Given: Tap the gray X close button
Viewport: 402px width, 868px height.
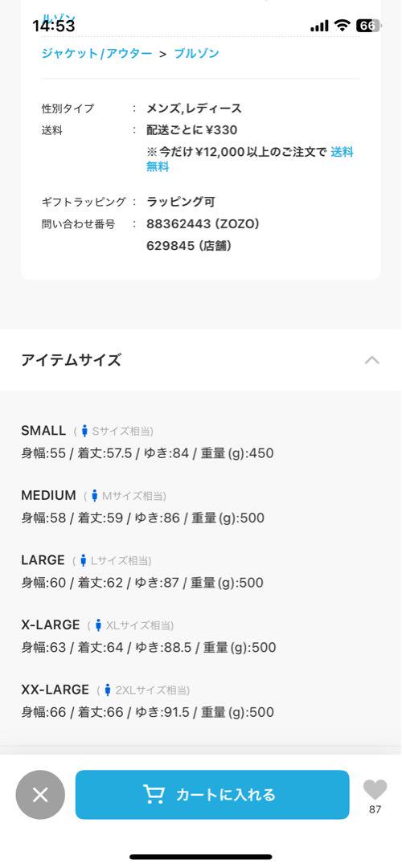Looking at the screenshot, I should pyautogui.click(x=40, y=795).
